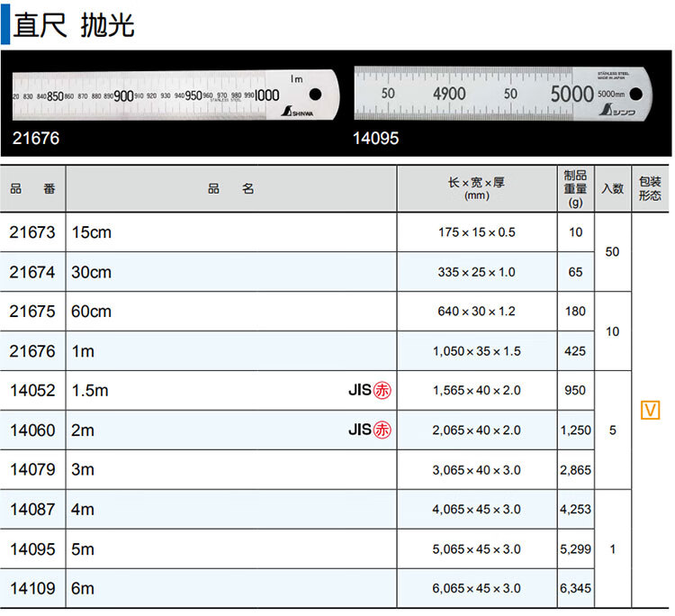The height and width of the screenshot is (616, 675).
Task: Click the 5m product name cell
Action: pyautogui.click(x=231, y=549)
